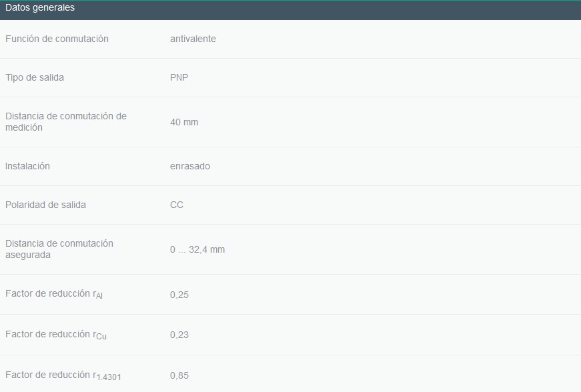The height and width of the screenshot is (392, 581).
Task: Select 'Distancia de conmutación asegurada' label
Action: click(x=59, y=249)
